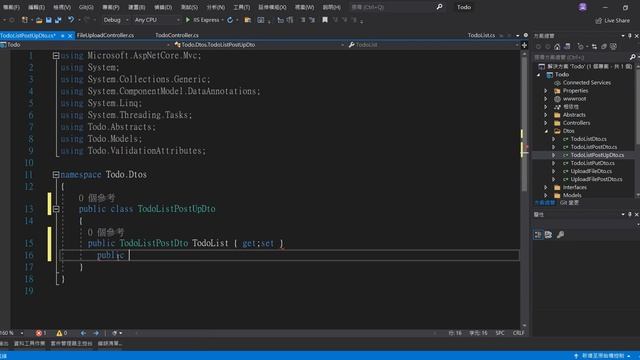Click the Home icon in Solution Explorer toolbar
Screen dimensions: 640x360
click(557, 47)
